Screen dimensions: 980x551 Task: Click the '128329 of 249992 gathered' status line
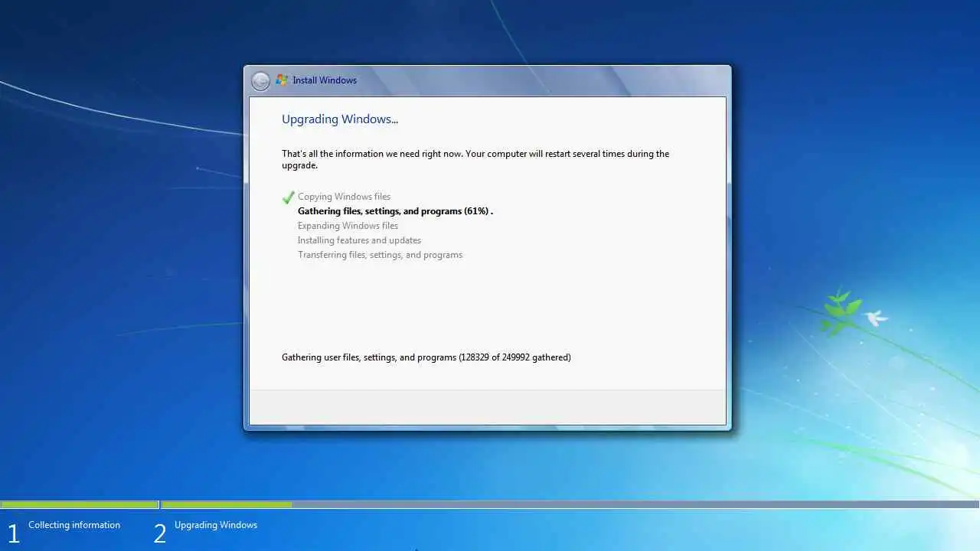click(426, 357)
